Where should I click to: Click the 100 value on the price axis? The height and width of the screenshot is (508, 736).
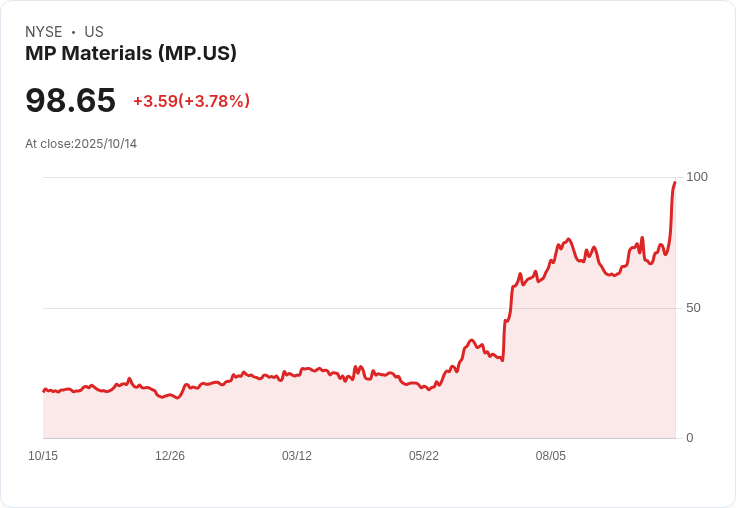pos(696,177)
